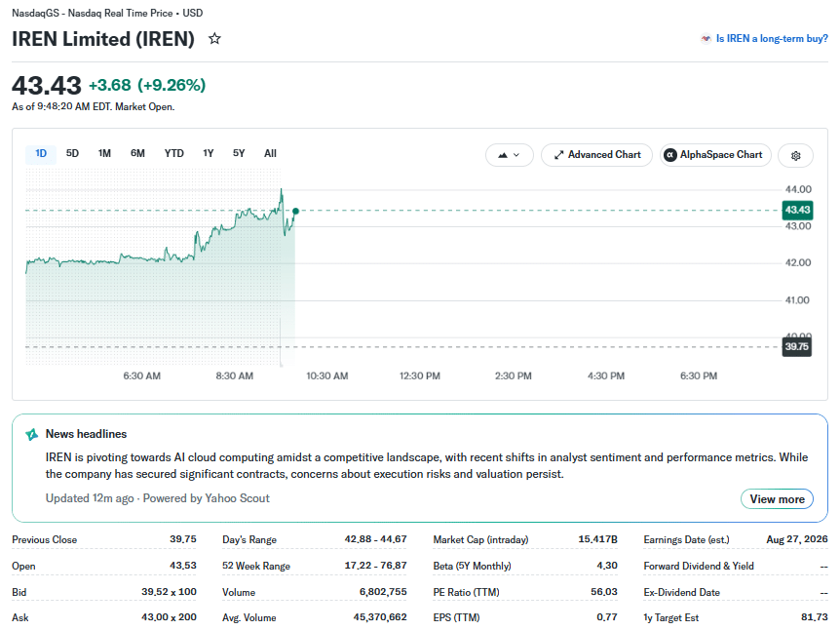Click 1y Target Est value 81.73
840x630 pixels.
tap(815, 617)
